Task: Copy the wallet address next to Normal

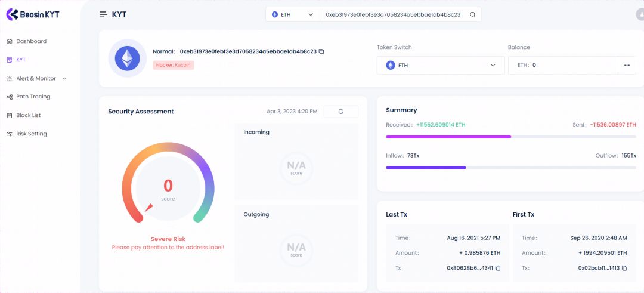Action: click(x=321, y=51)
